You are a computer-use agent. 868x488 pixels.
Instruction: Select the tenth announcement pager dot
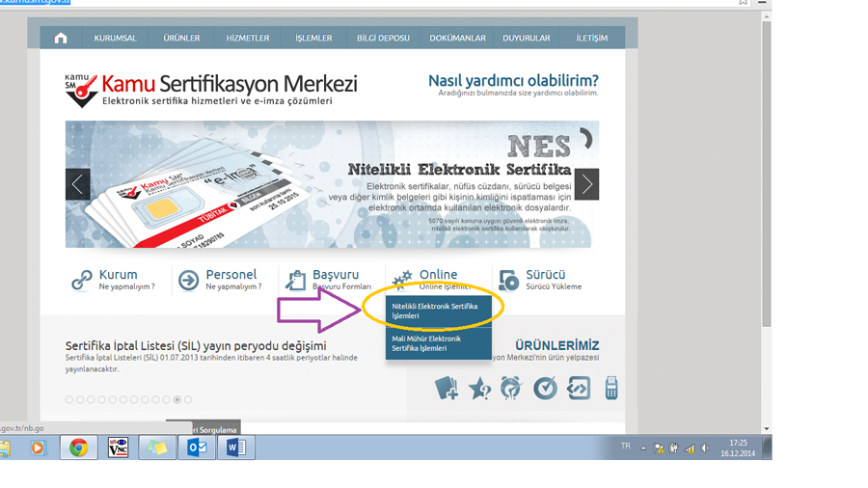click(167, 399)
